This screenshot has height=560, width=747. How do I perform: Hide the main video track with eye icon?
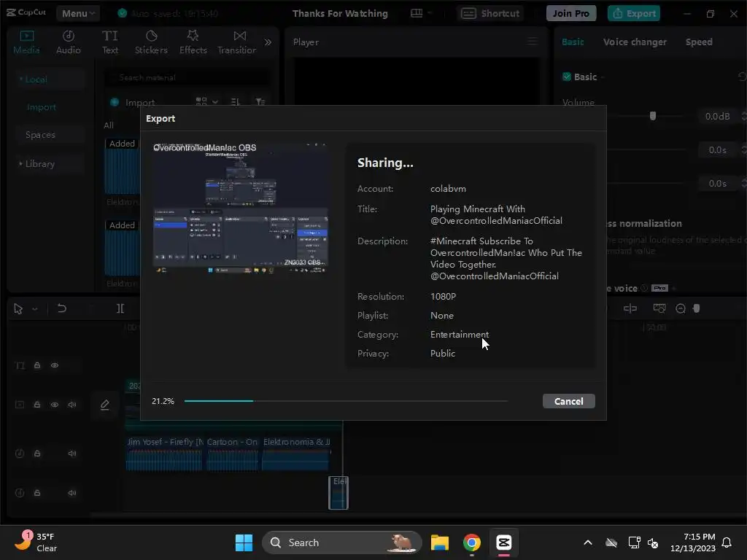point(55,405)
